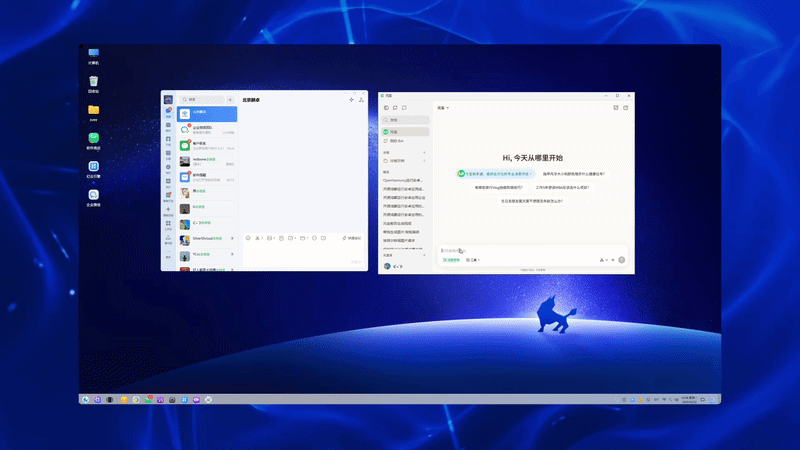Open the Tools dropdown in Yuanbao input box
The width and height of the screenshot is (800, 450).
(x=473, y=260)
